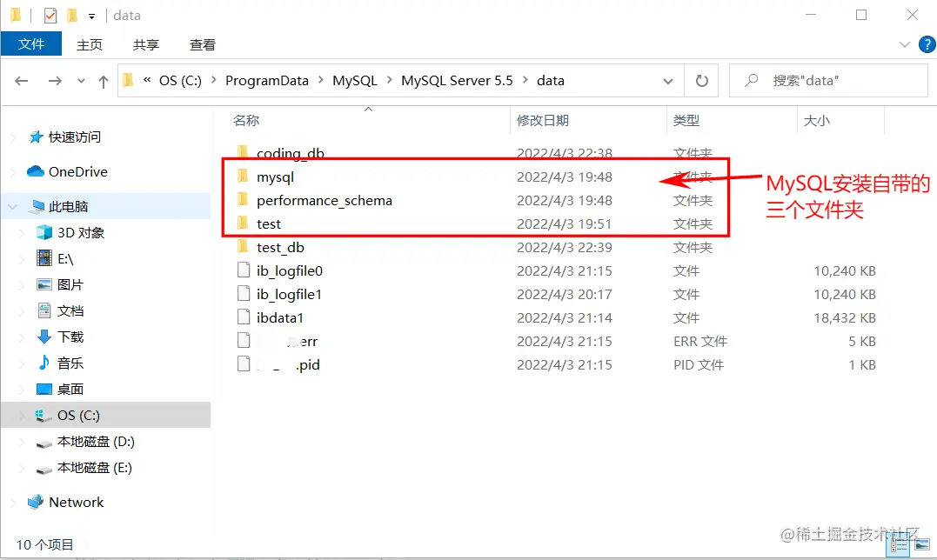
Task: Refresh the data folder view
Action: click(x=701, y=81)
